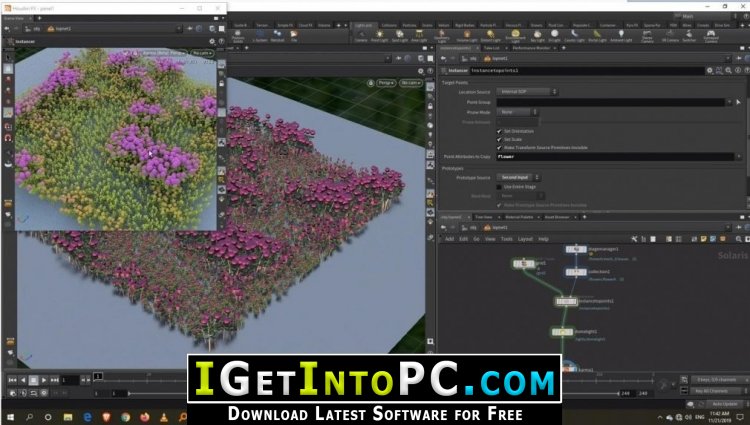Open the Layout menu in network editor

pyautogui.click(x=525, y=239)
